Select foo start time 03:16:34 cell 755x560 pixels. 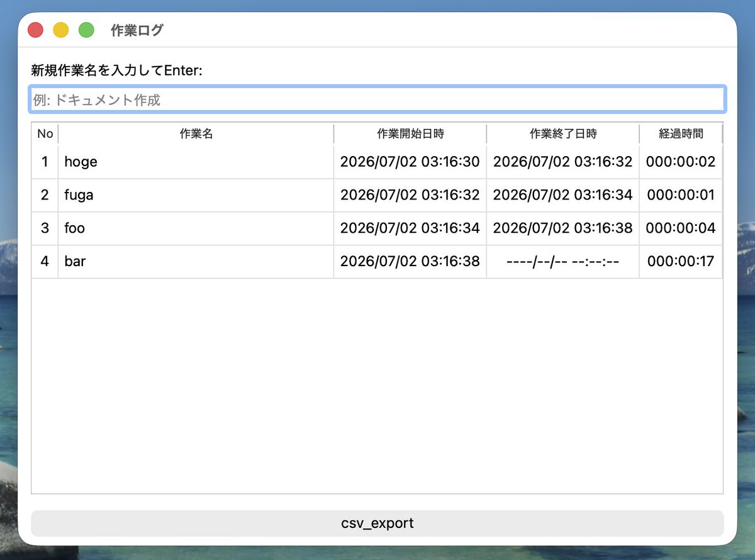[x=410, y=228]
